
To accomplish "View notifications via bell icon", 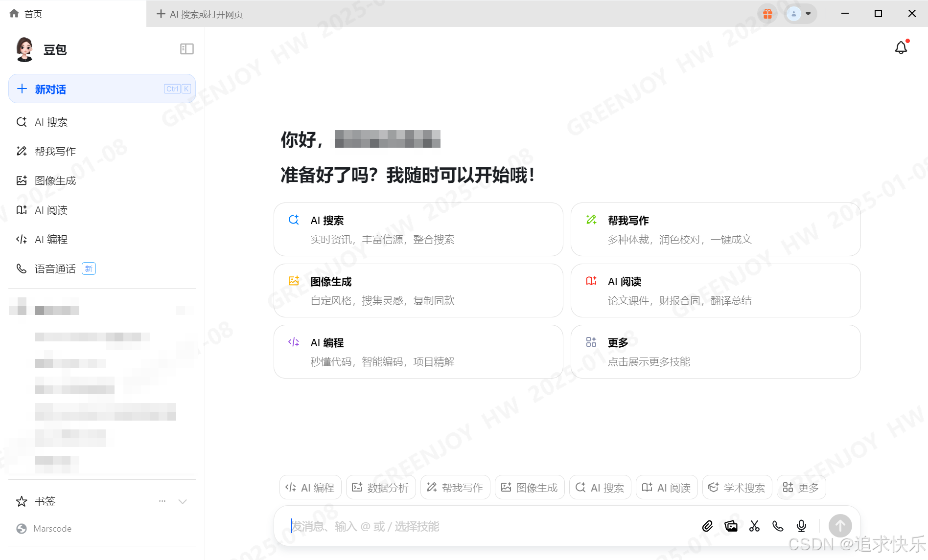I will coord(901,47).
